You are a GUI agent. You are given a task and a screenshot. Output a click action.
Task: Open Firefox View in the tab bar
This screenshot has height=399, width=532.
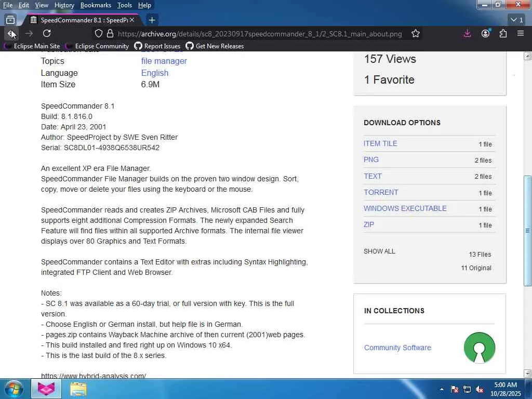[x=10, y=20]
